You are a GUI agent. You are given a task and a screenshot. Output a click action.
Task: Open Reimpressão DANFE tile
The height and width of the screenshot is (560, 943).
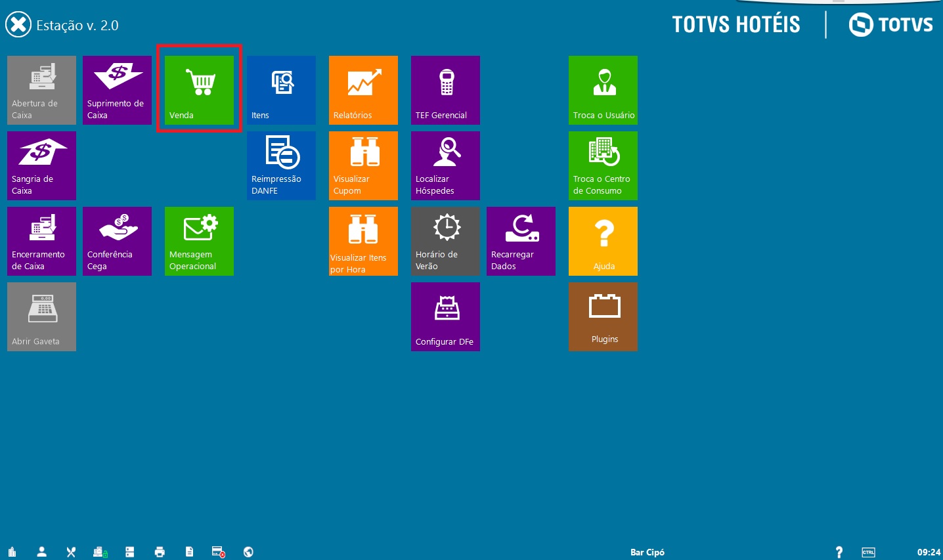(x=281, y=165)
